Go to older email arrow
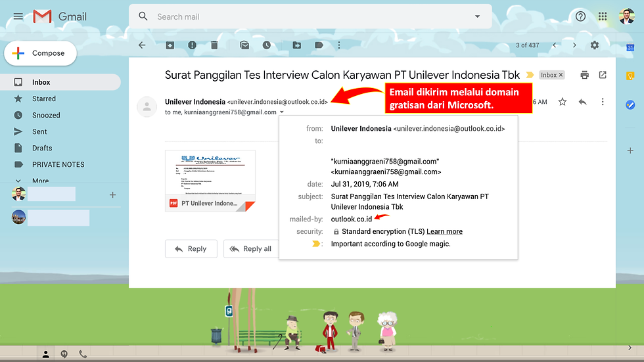The image size is (644, 362). (574, 45)
